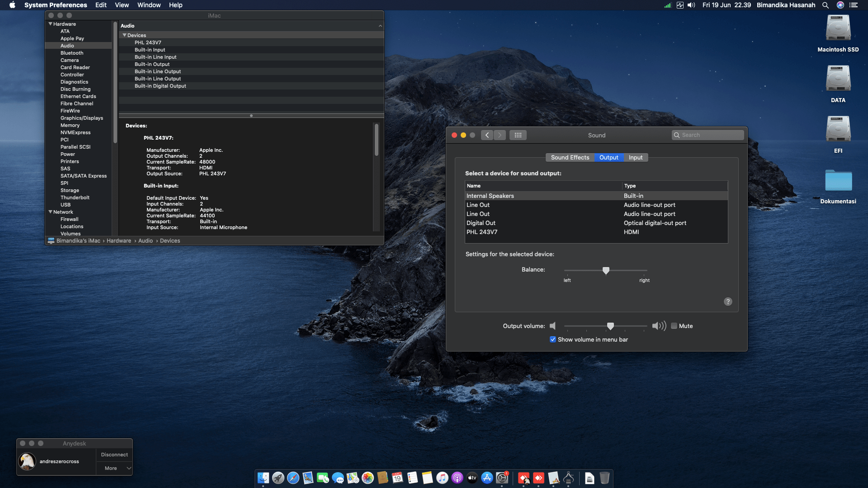Click the Output volume slider thumb
This screenshot has height=488, width=868.
[x=610, y=326]
